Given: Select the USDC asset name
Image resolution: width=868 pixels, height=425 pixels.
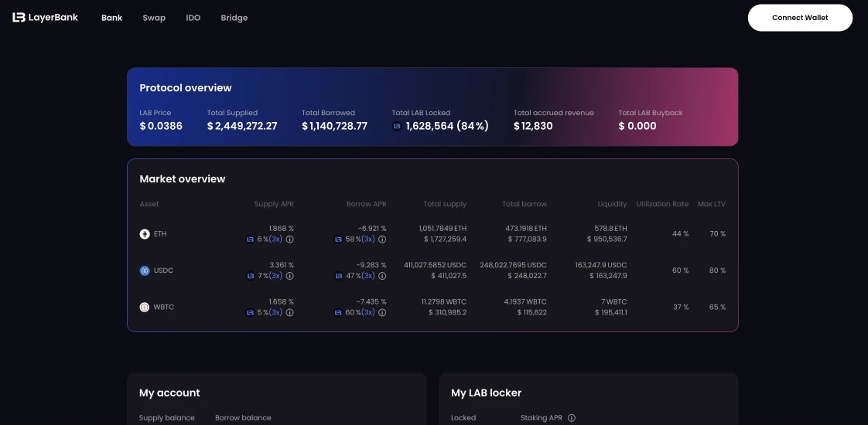Looking at the screenshot, I should (x=164, y=270).
